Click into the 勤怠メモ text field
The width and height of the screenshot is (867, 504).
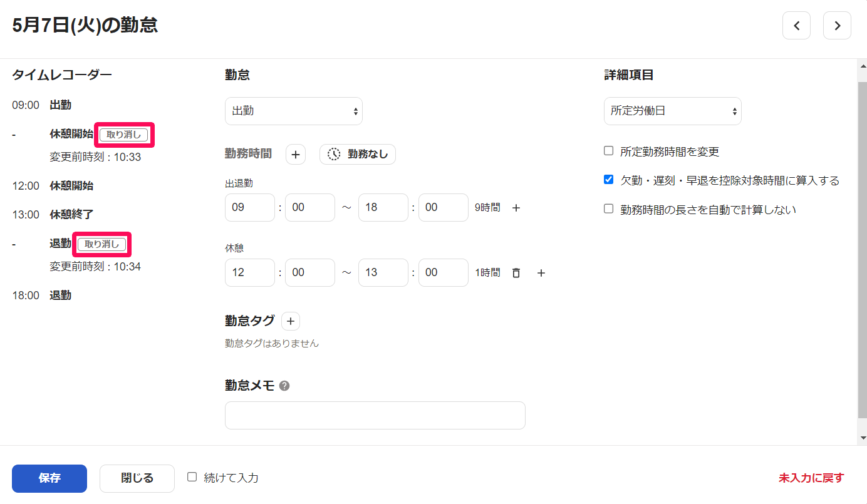[375, 415]
